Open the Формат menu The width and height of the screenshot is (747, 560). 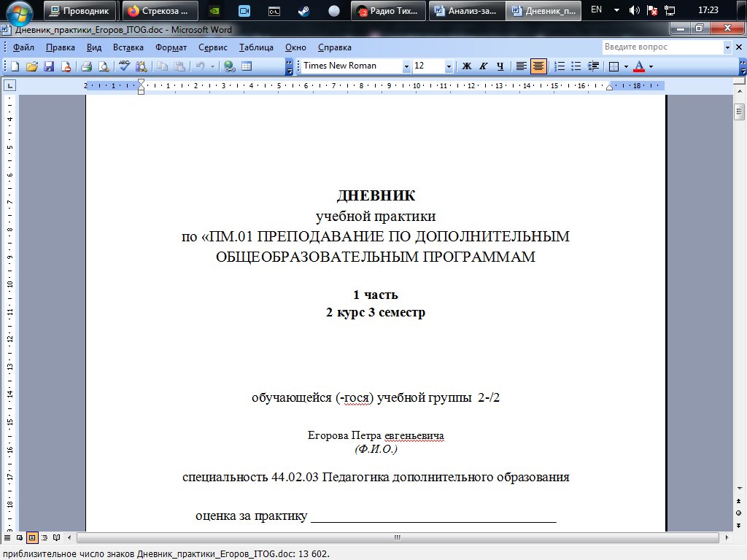(171, 47)
